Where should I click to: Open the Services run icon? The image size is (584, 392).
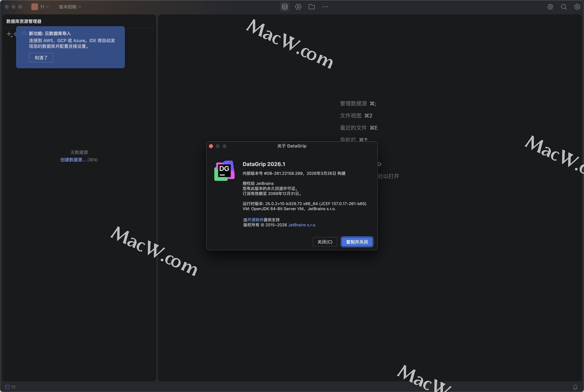[x=298, y=7]
